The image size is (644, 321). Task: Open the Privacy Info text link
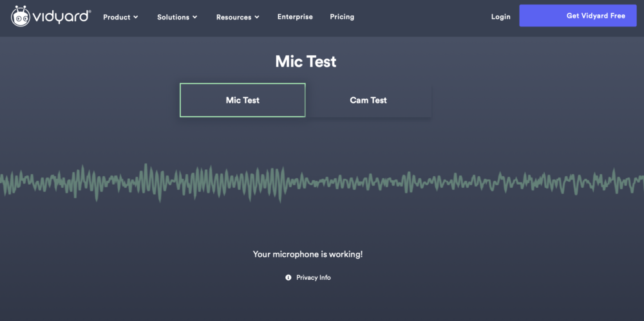click(314, 277)
